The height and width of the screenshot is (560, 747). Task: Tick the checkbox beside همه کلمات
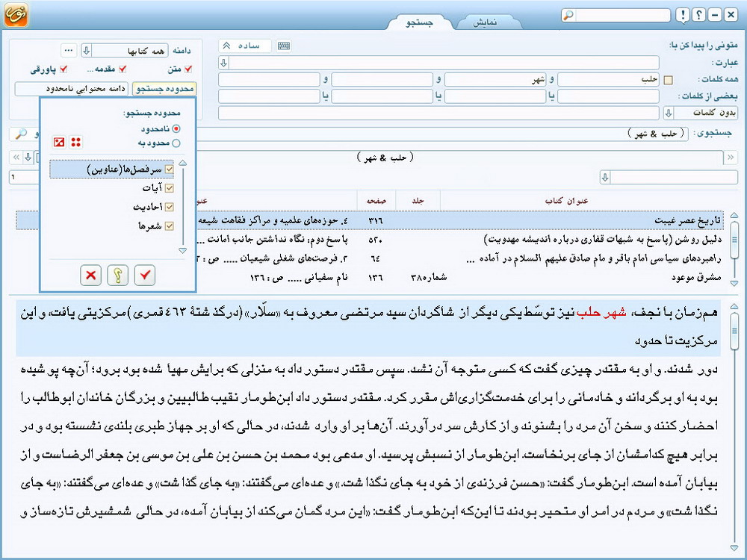[x=668, y=80]
